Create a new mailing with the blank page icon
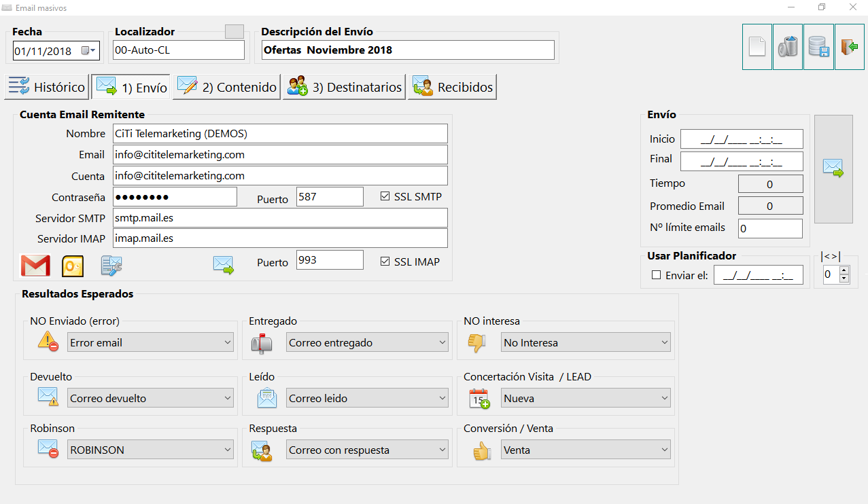 757,47
